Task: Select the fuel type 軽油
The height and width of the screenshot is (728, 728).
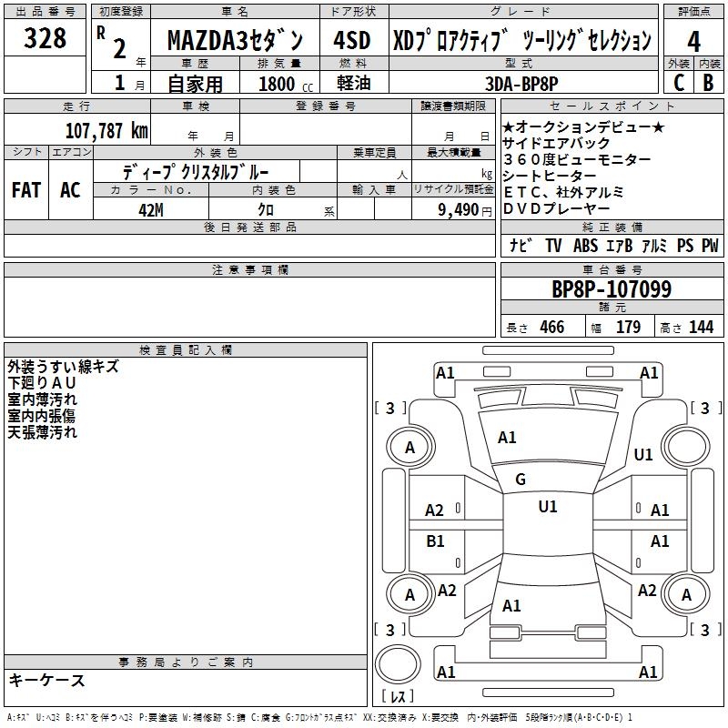Action: pyautogui.click(x=354, y=83)
